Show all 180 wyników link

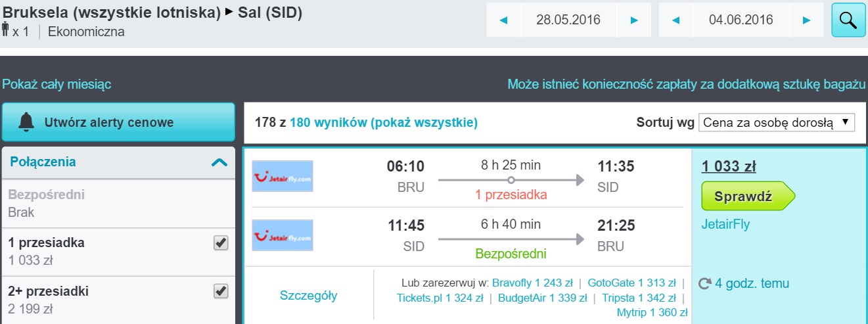[x=384, y=122]
